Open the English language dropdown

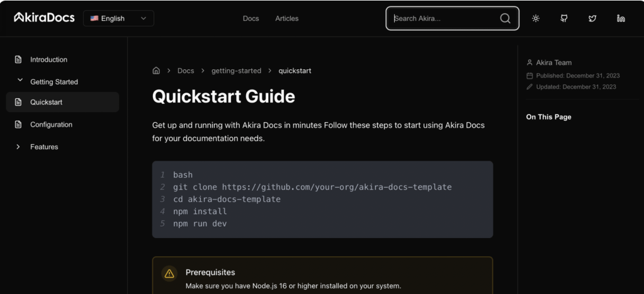coord(118,18)
